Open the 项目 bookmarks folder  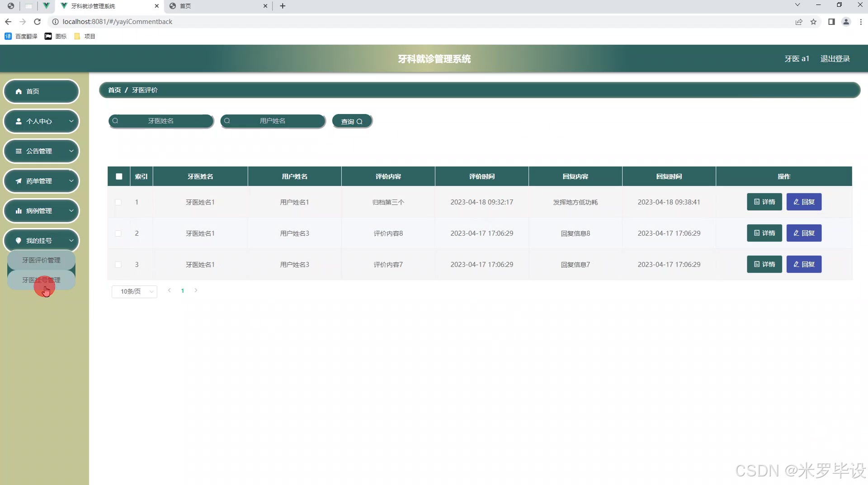[85, 36]
